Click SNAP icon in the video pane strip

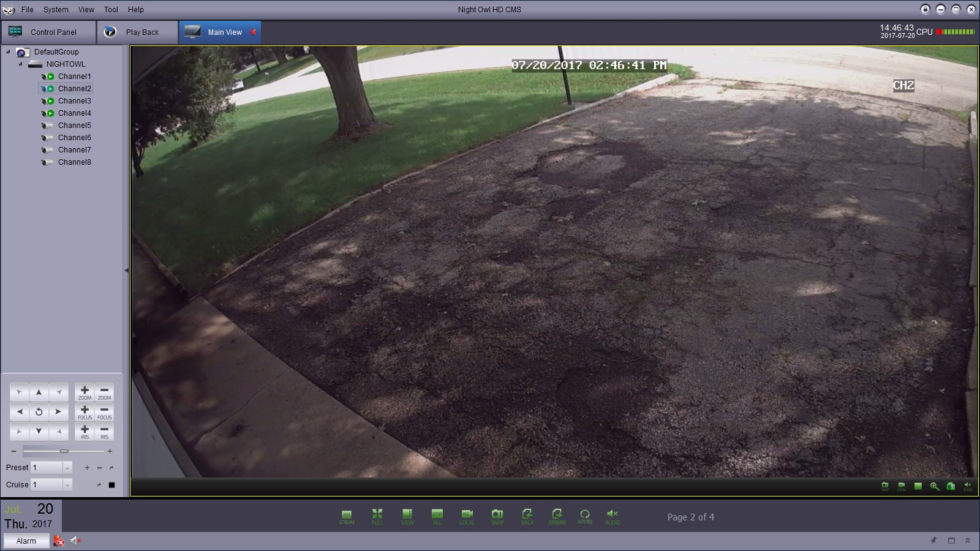tap(885, 486)
